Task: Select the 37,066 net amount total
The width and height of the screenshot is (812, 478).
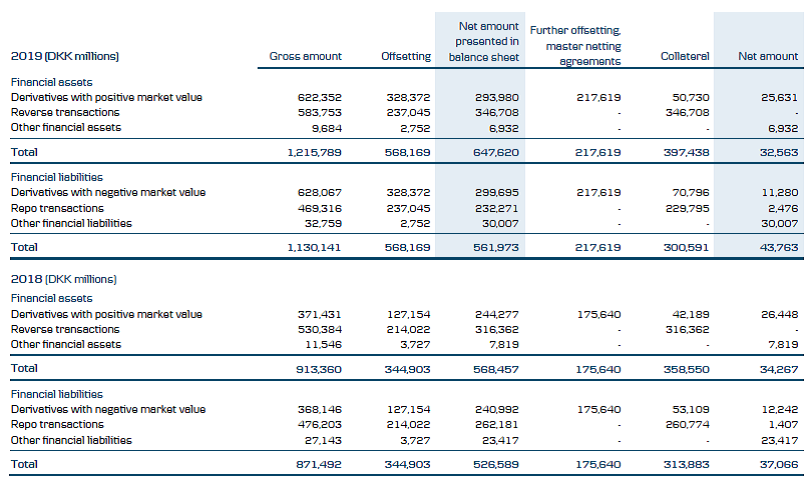Action: click(x=778, y=464)
